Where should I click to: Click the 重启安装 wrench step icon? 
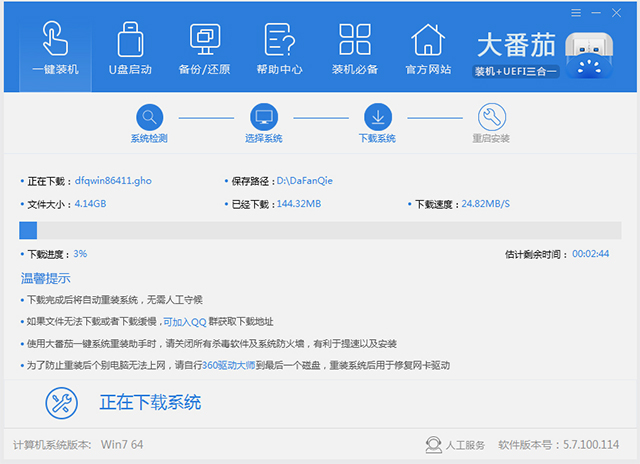click(x=491, y=116)
